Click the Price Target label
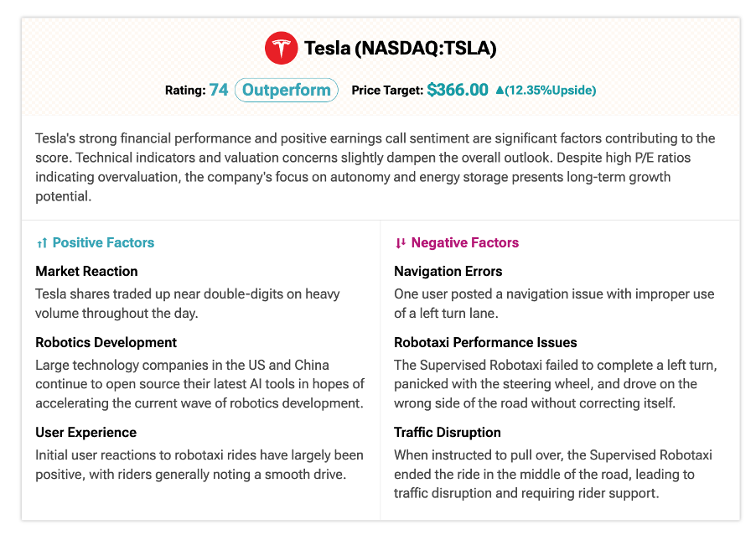The height and width of the screenshot is (535, 756). pyautogui.click(x=387, y=91)
